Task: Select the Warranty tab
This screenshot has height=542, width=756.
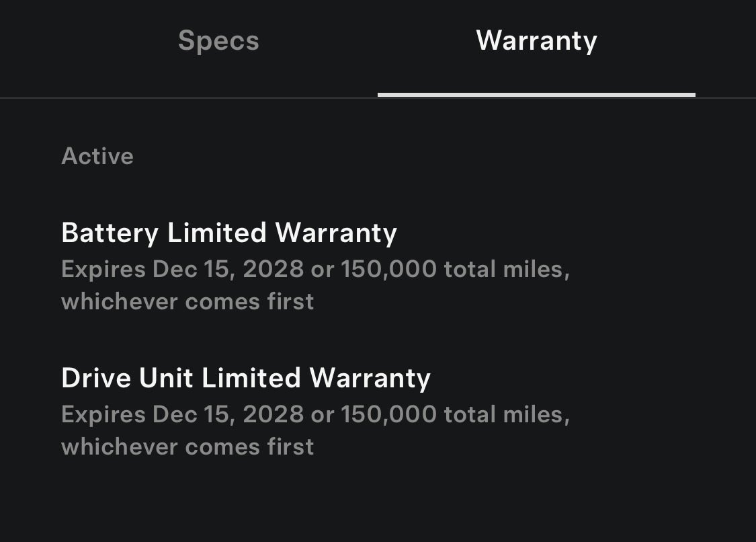Action: tap(536, 41)
